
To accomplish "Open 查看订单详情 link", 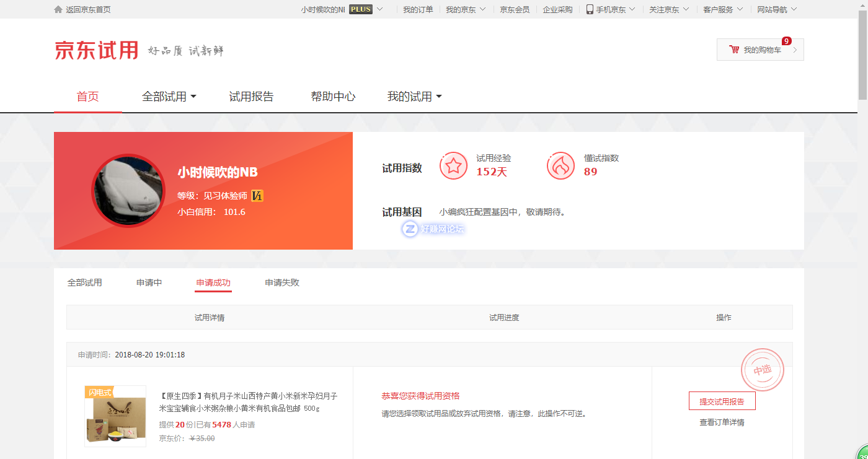I will [x=722, y=422].
